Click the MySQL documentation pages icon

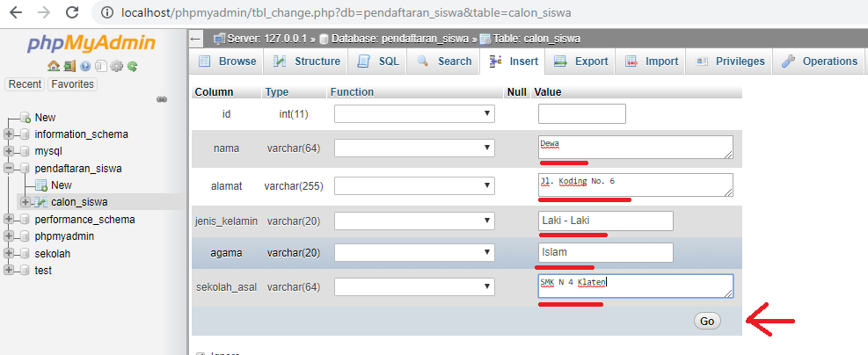(x=100, y=66)
